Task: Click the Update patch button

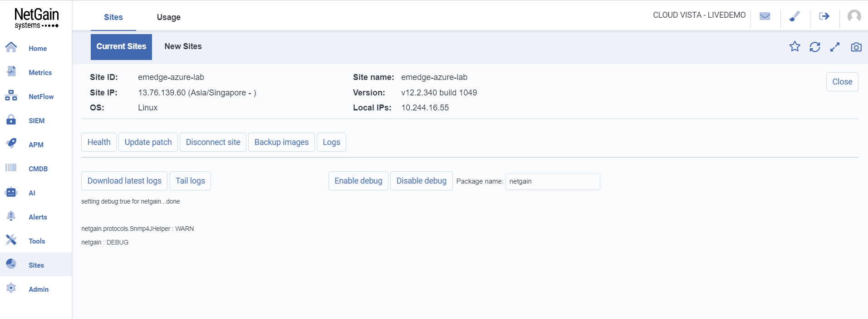Action: [148, 142]
